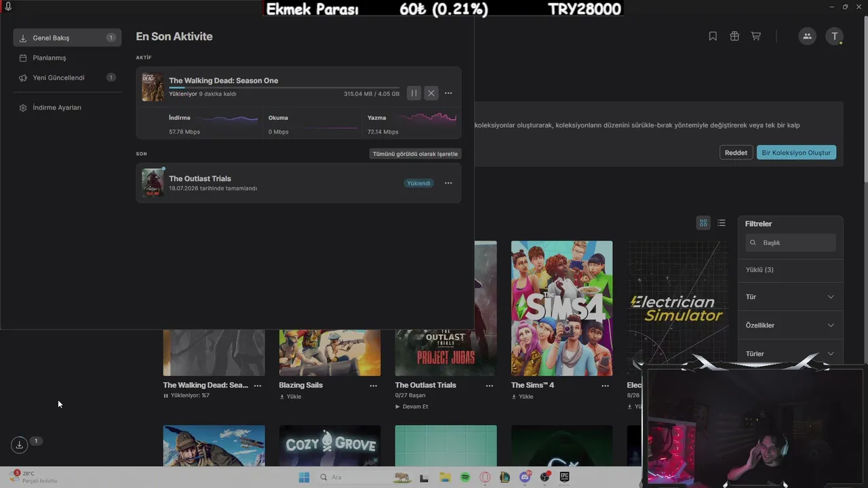Image resolution: width=868 pixels, height=488 pixels.
Task: Expand the 'Türler' filter section
Action: tap(790, 354)
